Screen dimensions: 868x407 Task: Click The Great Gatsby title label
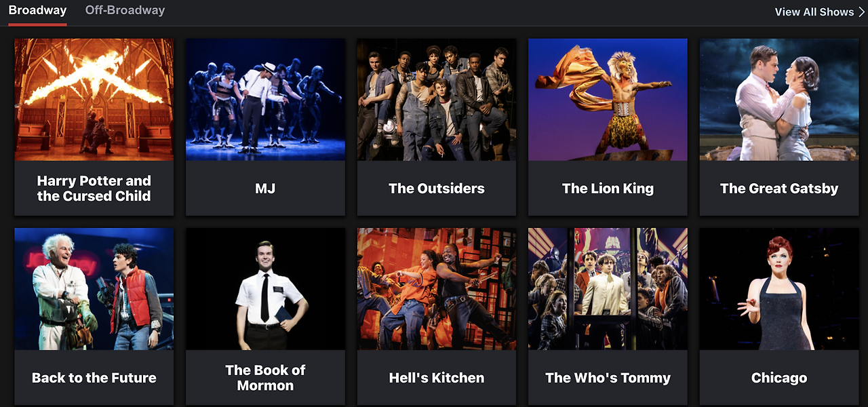click(x=779, y=189)
